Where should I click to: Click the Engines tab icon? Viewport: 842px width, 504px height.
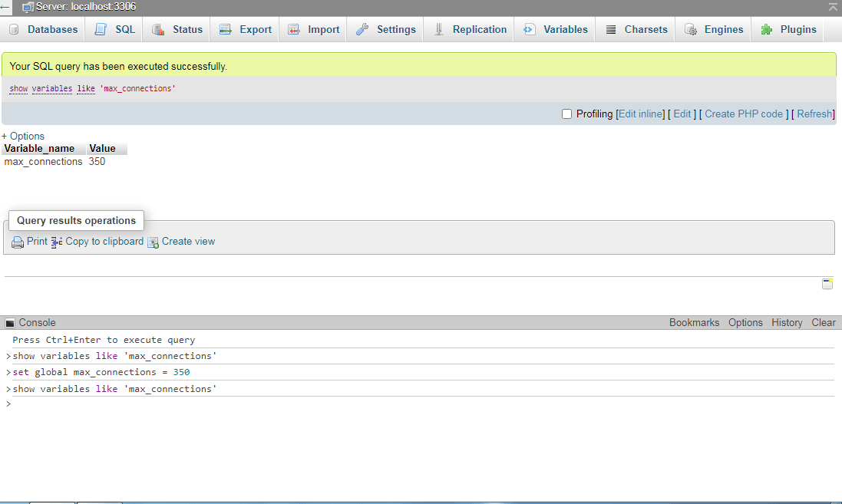[691, 29]
